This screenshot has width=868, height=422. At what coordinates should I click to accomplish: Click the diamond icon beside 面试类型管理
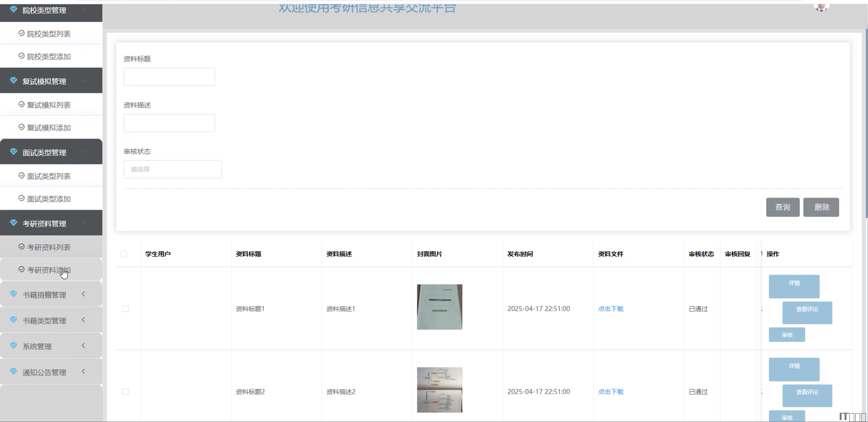click(14, 152)
